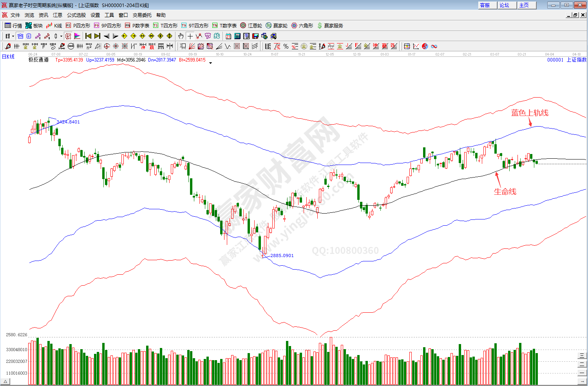Toggle the crosshair cursor button
The image size is (588, 386).
point(190,36)
